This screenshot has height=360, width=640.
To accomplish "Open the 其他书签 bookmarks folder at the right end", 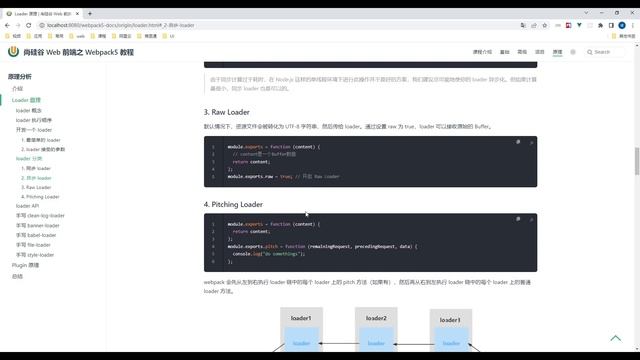I will coord(623,36).
